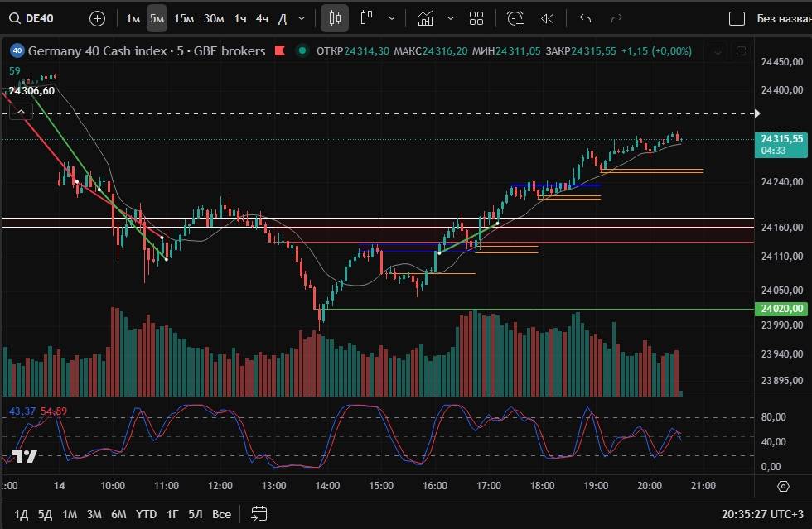Click the layout square icon
812x529 pixels.
pos(737,18)
